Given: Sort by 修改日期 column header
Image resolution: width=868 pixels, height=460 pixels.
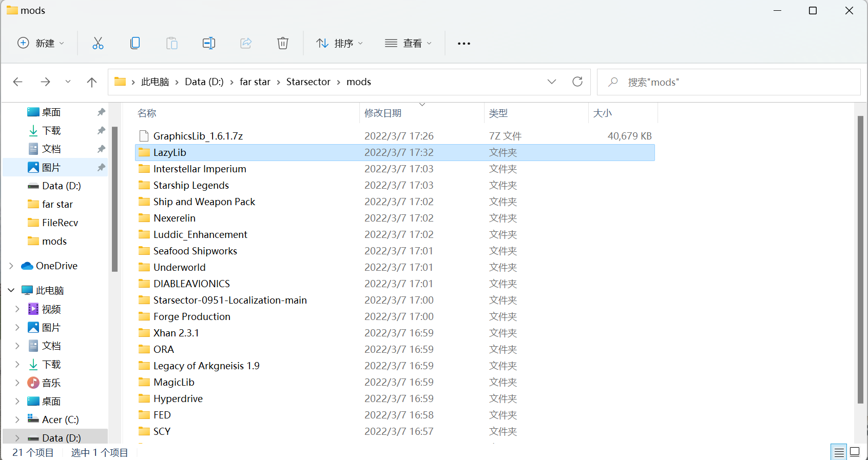Looking at the screenshot, I should pyautogui.click(x=383, y=113).
